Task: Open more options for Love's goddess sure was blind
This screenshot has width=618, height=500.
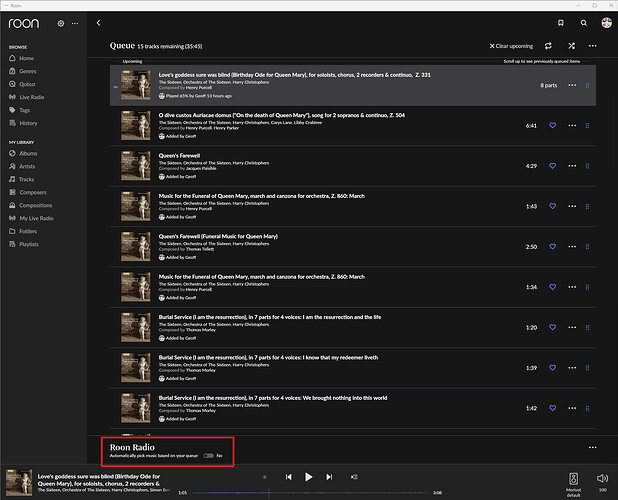Action: pyautogui.click(x=572, y=86)
